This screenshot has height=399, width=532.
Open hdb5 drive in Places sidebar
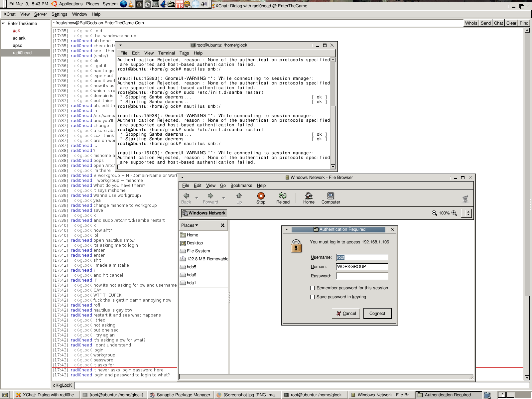tap(203, 267)
